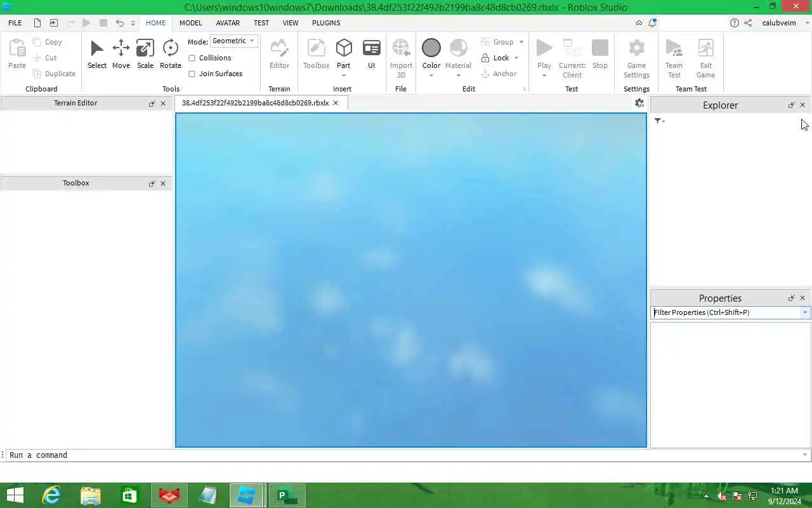
Task: Open the Mode Geometric dropdown
Action: [x=233, y=41]
